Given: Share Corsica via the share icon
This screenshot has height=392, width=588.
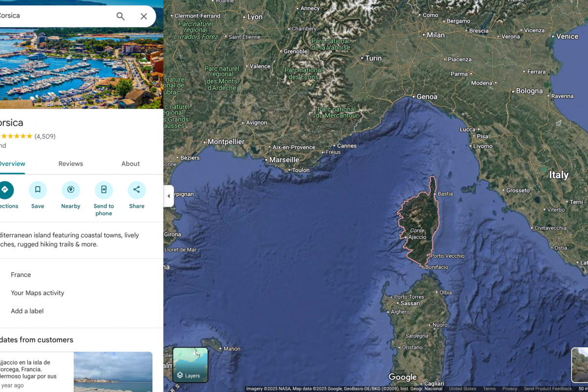Looking at the screenshot, I should [x=137, y=190].
